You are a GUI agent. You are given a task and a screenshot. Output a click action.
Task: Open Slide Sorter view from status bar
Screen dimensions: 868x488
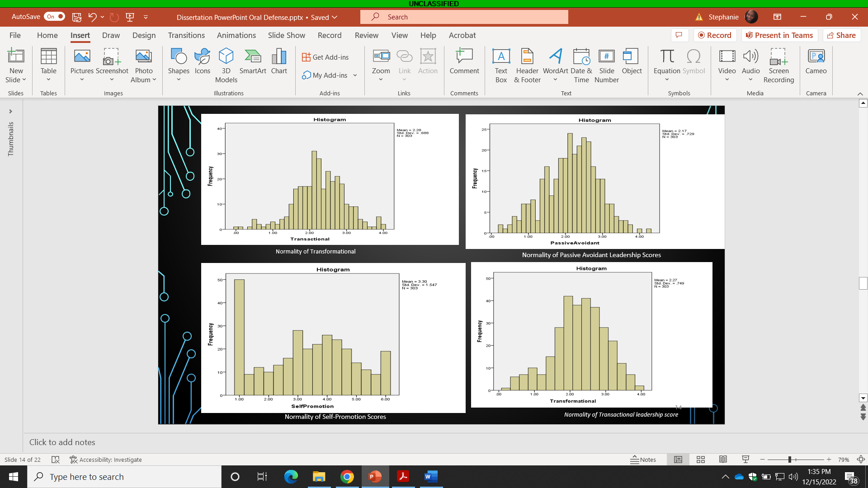pos(700,460)
